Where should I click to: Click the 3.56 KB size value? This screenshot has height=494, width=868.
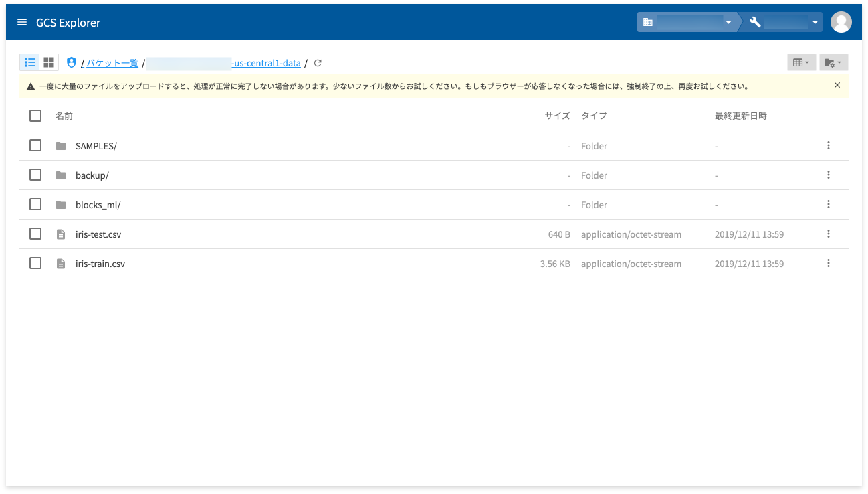pyautogui.click(x=555, y=264)
